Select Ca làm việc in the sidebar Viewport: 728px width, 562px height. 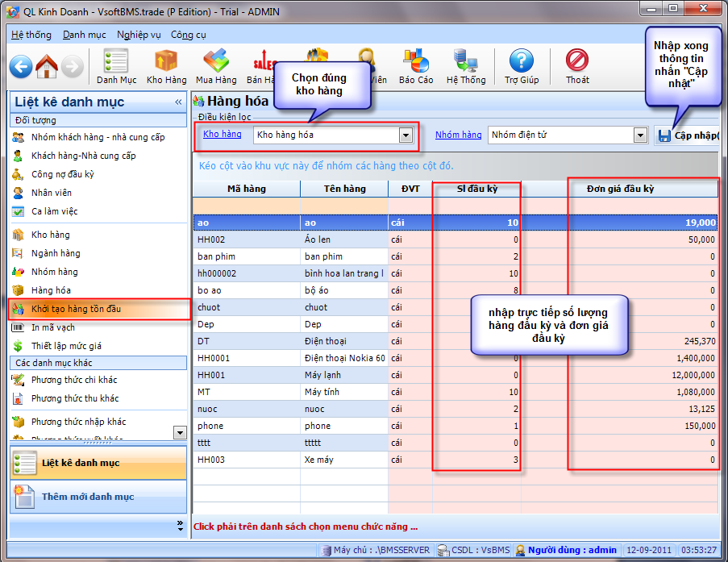[x=55, y=211]
